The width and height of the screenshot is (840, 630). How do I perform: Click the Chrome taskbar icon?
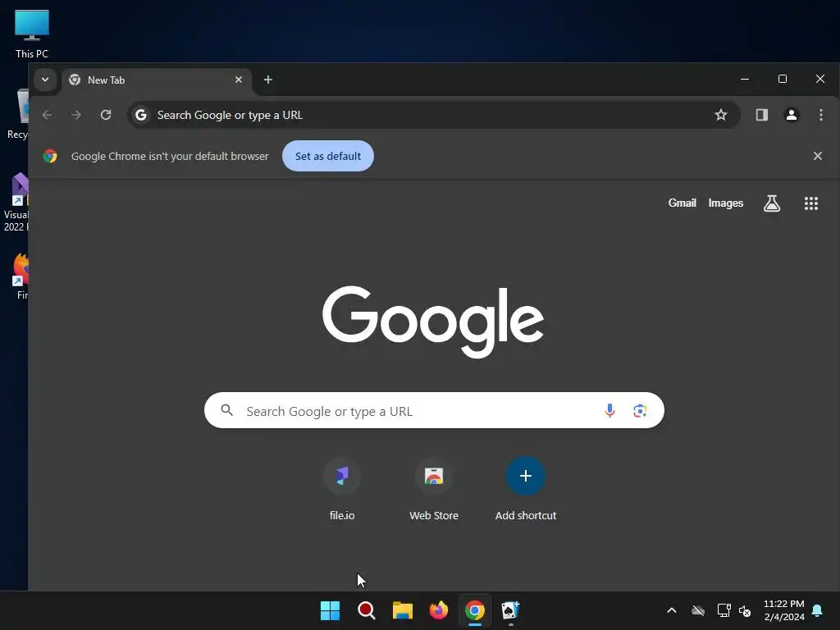click(475, 610)
